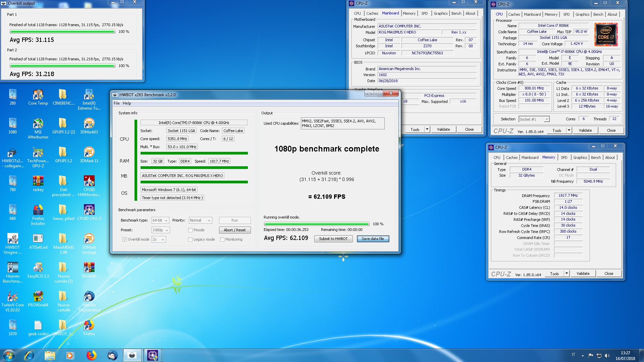Image resolution: width=644 pixels, height=362 pixels.
Task: Switch to SPD tab in CPU-Z Memory window
Action: pos(564,158)
